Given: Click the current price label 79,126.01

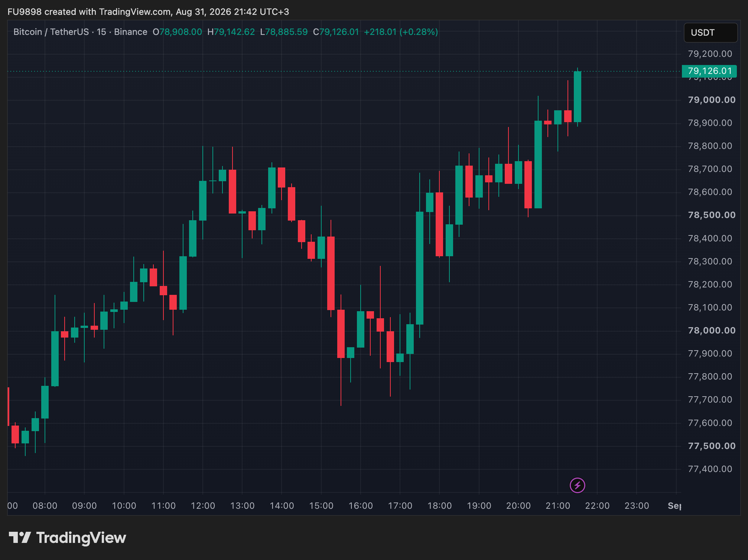Looking at the screenshot, I should pyautogui.click(x=709, y=71).
